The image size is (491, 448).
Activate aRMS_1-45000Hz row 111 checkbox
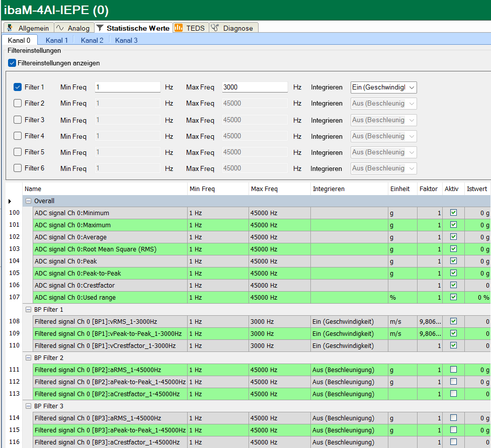click(x=453, y=370)
